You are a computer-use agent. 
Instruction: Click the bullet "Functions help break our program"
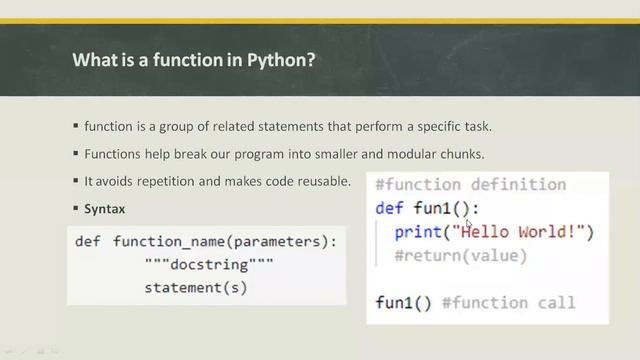pos(284,154)
